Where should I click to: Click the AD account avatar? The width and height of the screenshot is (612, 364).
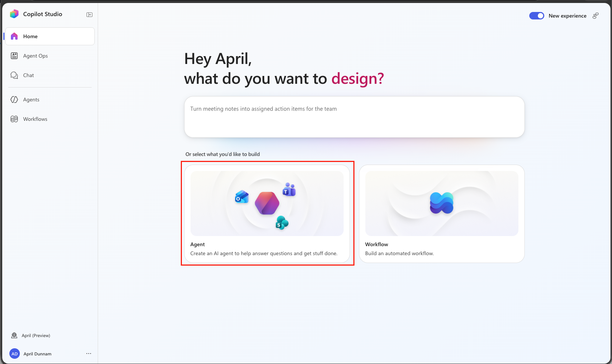tap(15, 354)
